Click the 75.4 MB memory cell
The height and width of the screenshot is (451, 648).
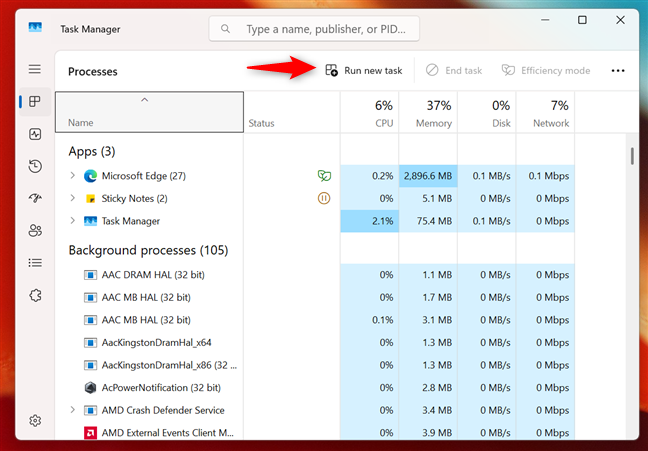point(428,221)
